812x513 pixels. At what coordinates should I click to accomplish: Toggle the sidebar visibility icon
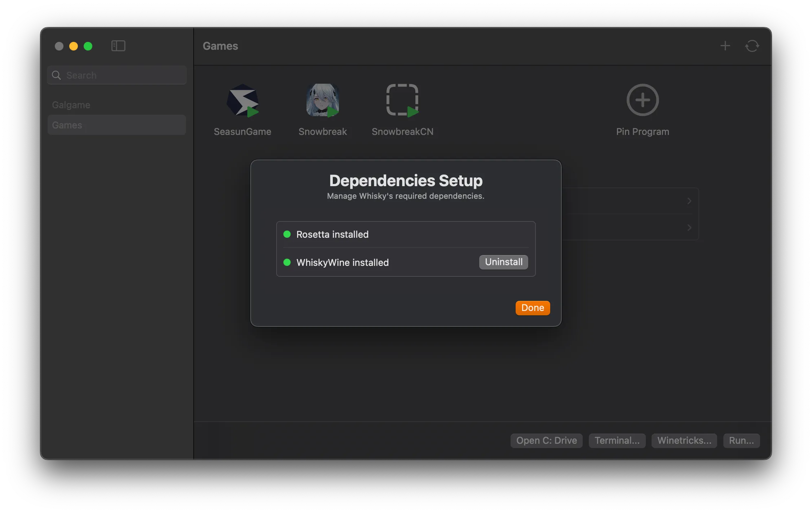click(x=118, y=46)
